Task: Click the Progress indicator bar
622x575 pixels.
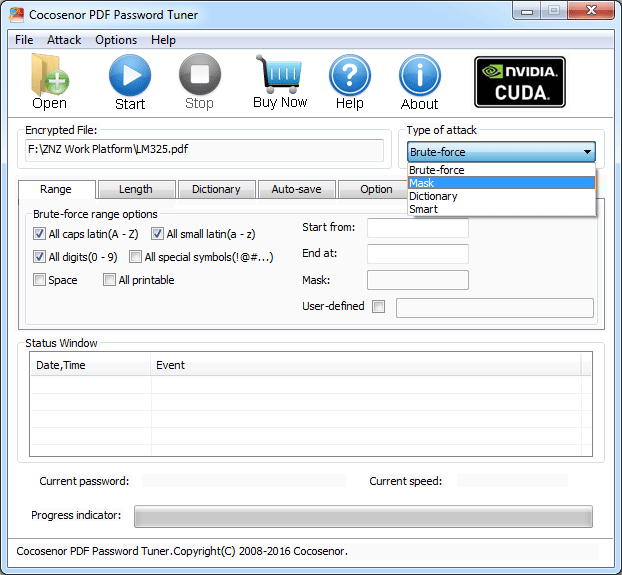Action: (x=363, y=516)
